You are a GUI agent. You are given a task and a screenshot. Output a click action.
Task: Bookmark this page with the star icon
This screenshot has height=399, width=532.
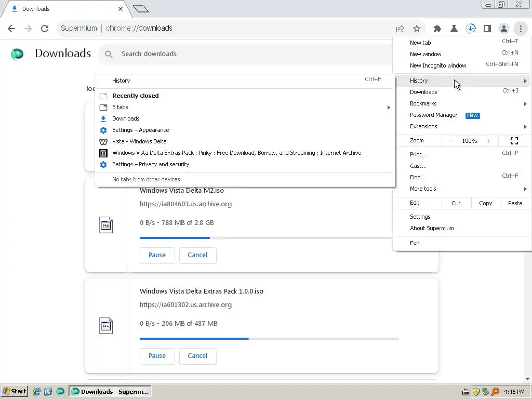point(417,29)
